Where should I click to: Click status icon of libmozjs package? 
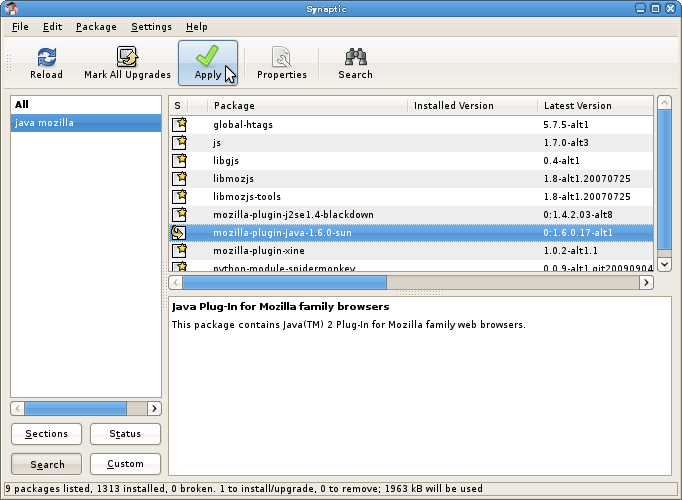point(179,179)
